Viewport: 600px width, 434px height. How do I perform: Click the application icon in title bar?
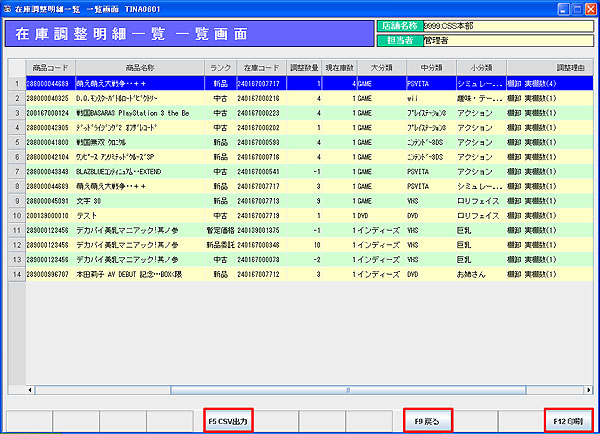[8, 7]
